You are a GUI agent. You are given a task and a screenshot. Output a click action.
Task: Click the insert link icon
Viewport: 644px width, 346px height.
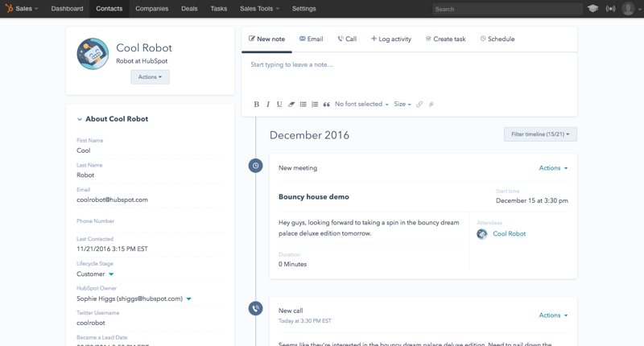pos(419,105)
